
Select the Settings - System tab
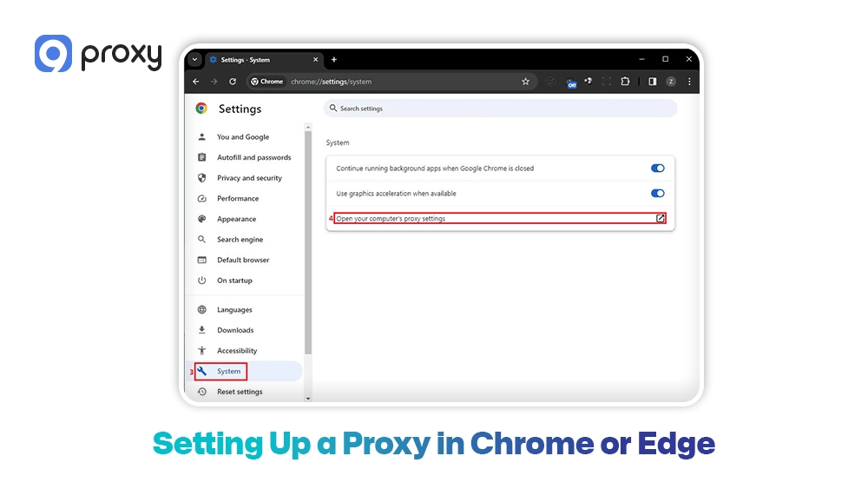[264, 59]
